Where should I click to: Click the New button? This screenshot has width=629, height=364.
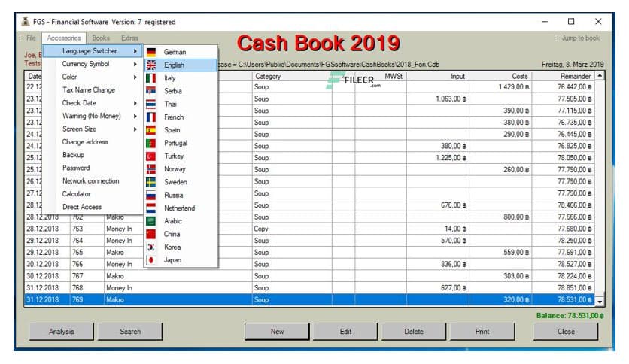[277, 331]
